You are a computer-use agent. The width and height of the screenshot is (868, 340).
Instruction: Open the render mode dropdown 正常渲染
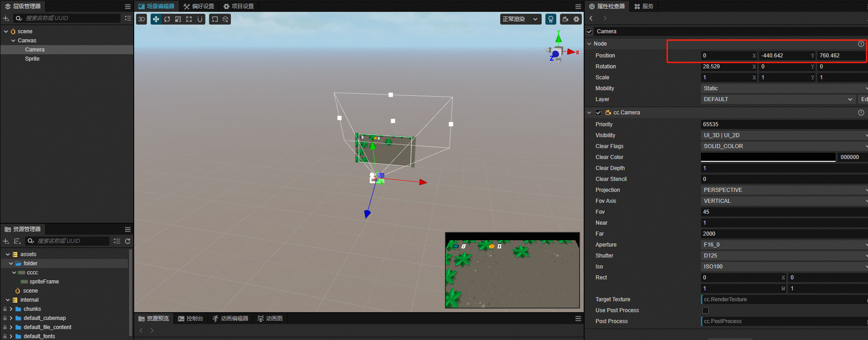pos(521,19)
